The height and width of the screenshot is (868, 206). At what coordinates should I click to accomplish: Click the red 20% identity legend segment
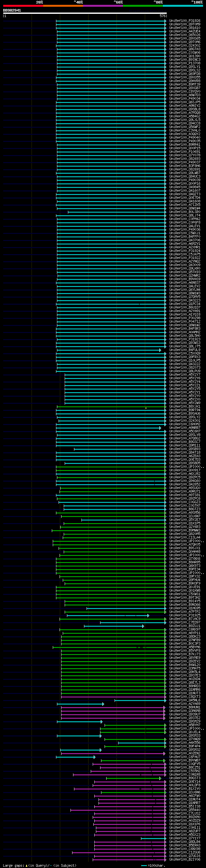click(23, 6)
